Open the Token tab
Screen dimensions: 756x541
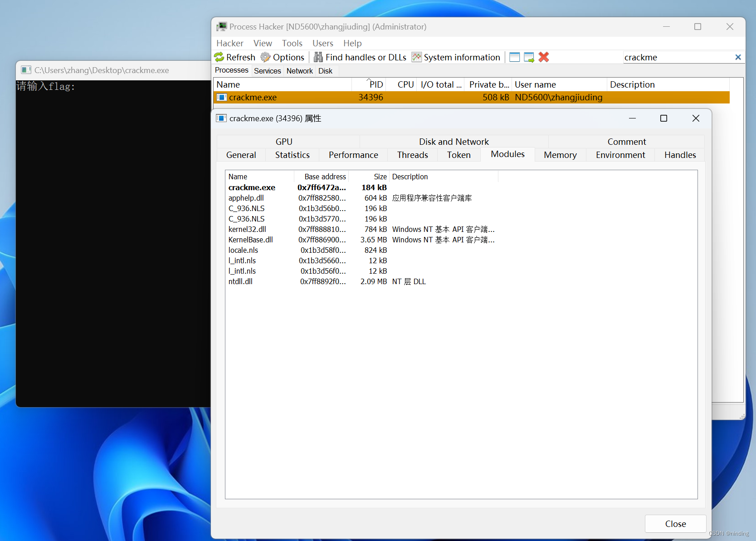(x=459, y=155)
